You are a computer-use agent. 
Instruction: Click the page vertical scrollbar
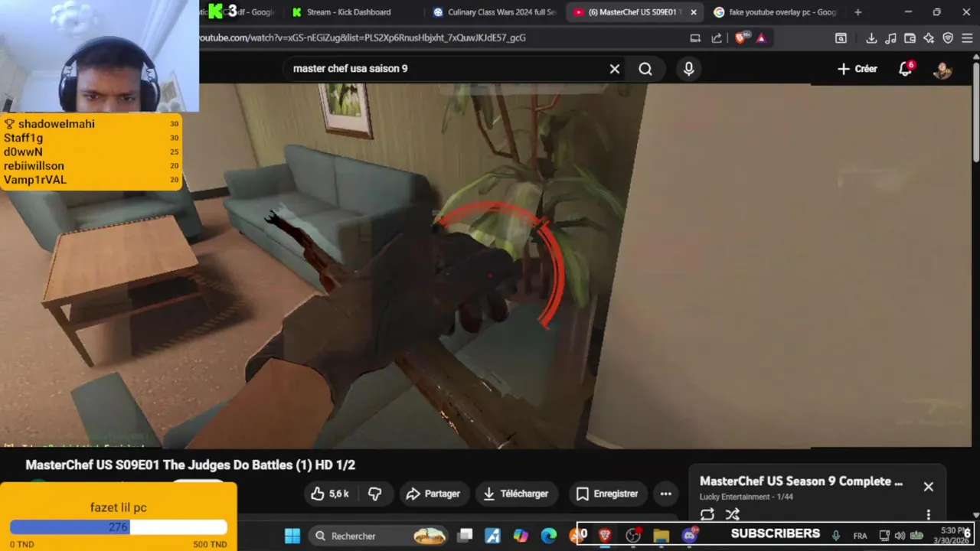[976, 111]
